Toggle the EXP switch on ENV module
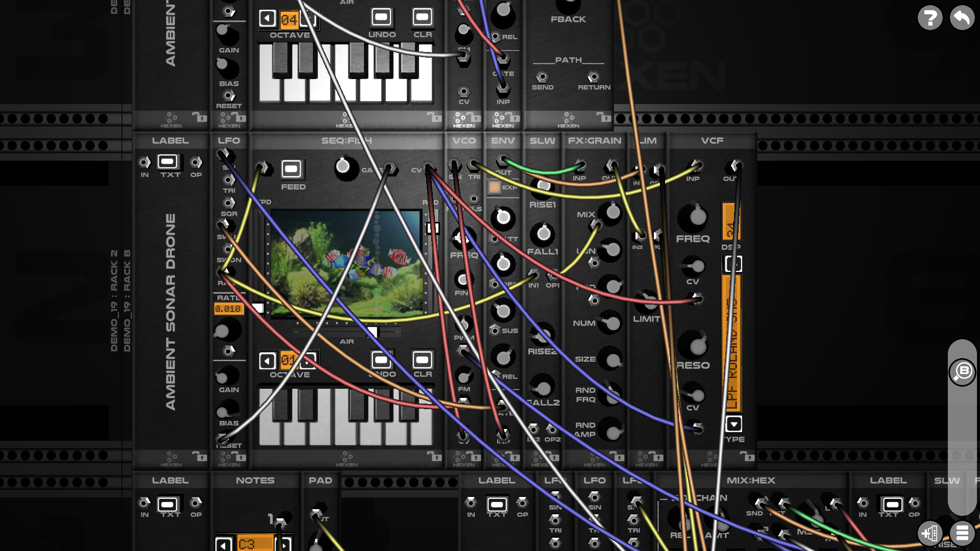The image size is (980, 551). point(494,187)
